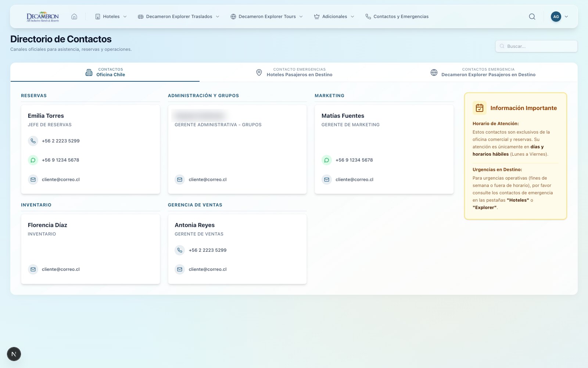
Task: Click the Next.js dev tools badge
Action: click(x=14, y=354)
